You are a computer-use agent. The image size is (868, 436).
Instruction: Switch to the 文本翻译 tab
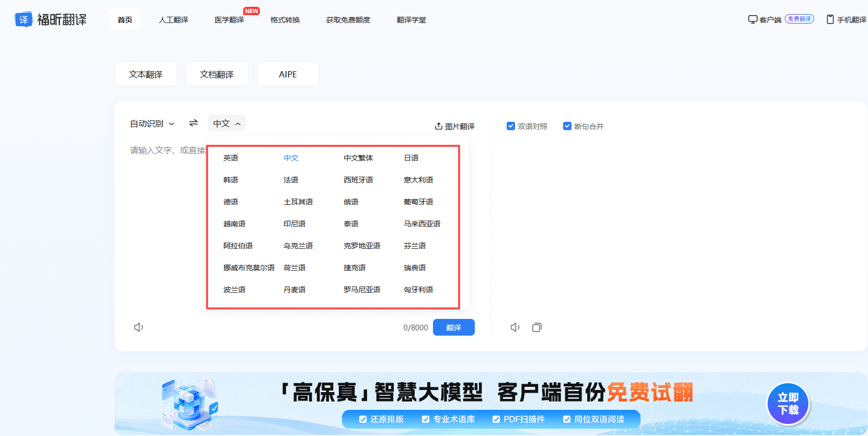pyautogui.click(x=146, y=74)
